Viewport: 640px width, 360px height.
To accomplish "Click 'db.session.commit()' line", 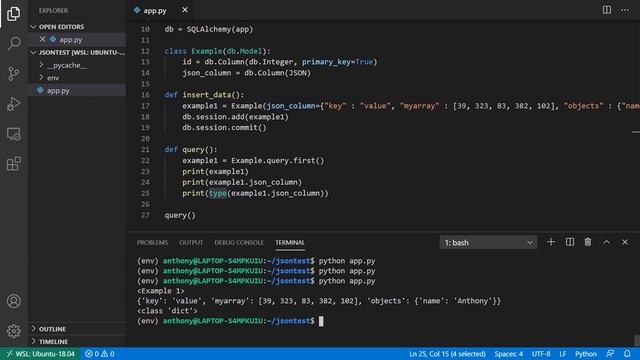I will [224, 127].
